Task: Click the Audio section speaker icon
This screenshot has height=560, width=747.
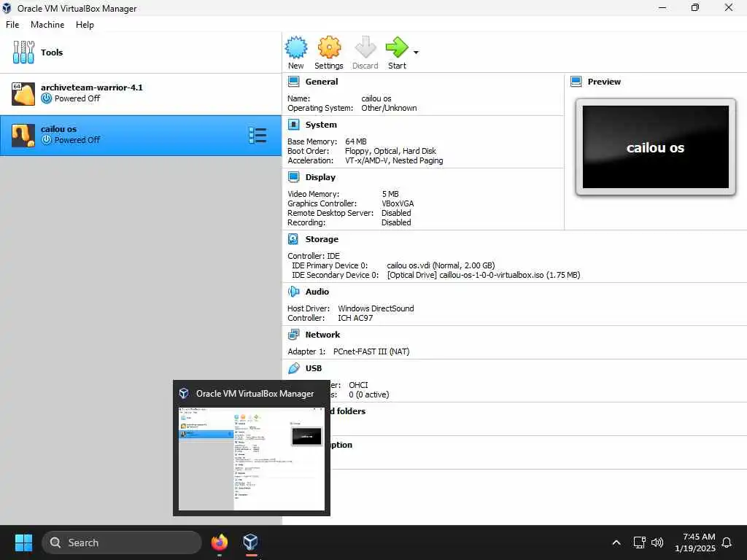Action: tap(293, 292)
